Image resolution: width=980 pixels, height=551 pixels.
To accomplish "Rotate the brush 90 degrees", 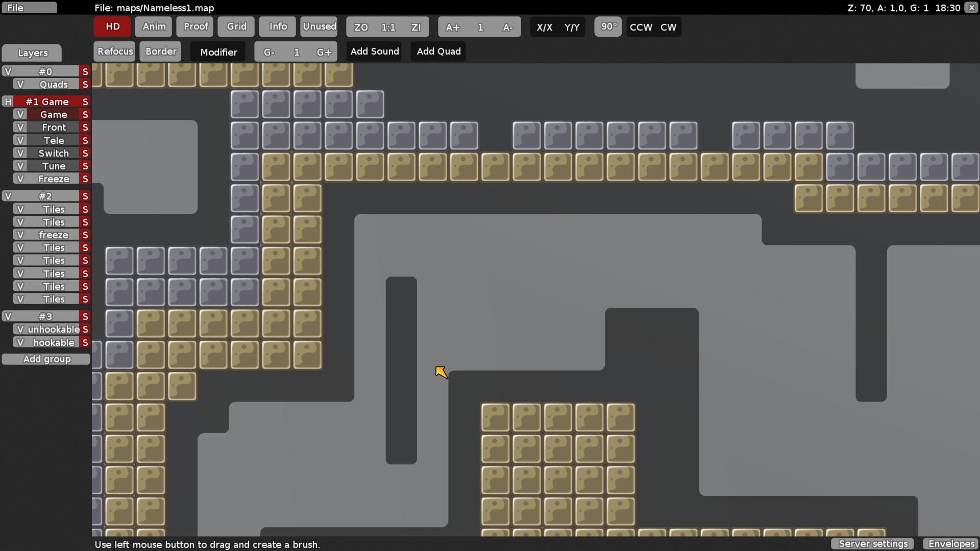I will pyautogui.click(x=607, y=27).
